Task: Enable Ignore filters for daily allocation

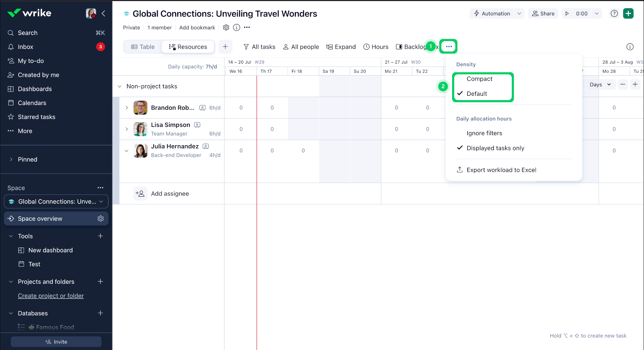Action: [484, 133]
